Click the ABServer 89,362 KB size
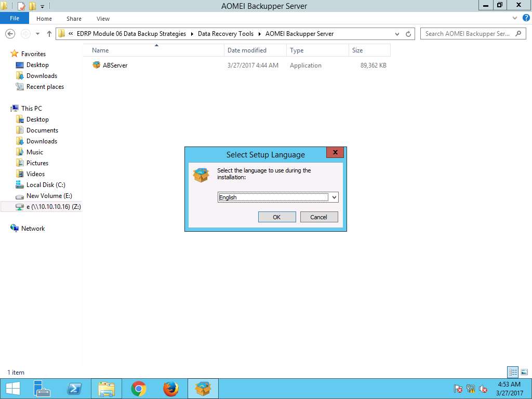The image size is (532, 399). point(373,65)
